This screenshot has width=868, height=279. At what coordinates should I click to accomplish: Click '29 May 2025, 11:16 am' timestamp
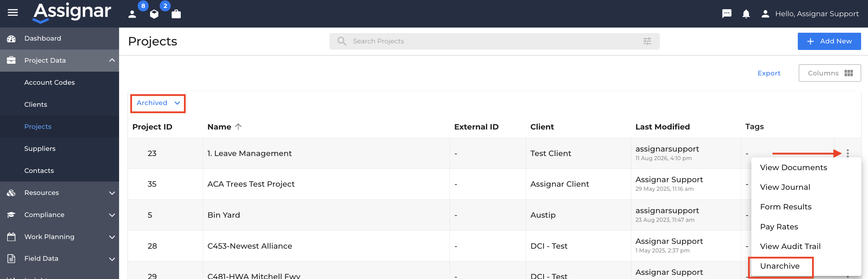[x=664, y=189]
